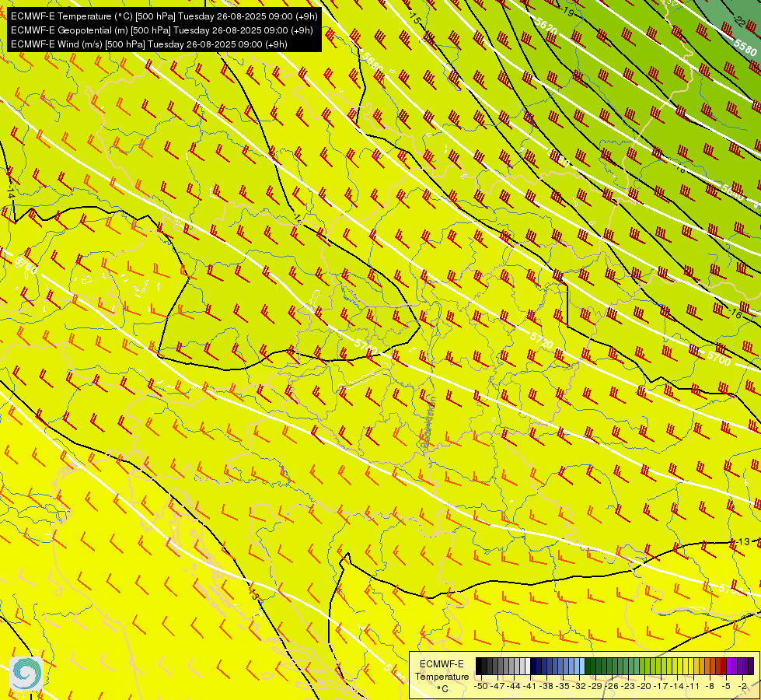Click the -32 legend tick label
This screenshot has height=700, width=761.
pyautogui.click(x=580, y=686)
